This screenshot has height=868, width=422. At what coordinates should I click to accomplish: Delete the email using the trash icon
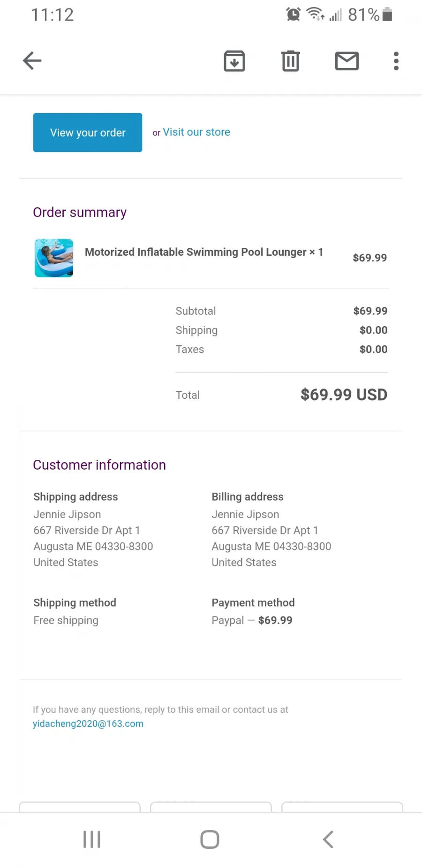[x=291, y=61]
